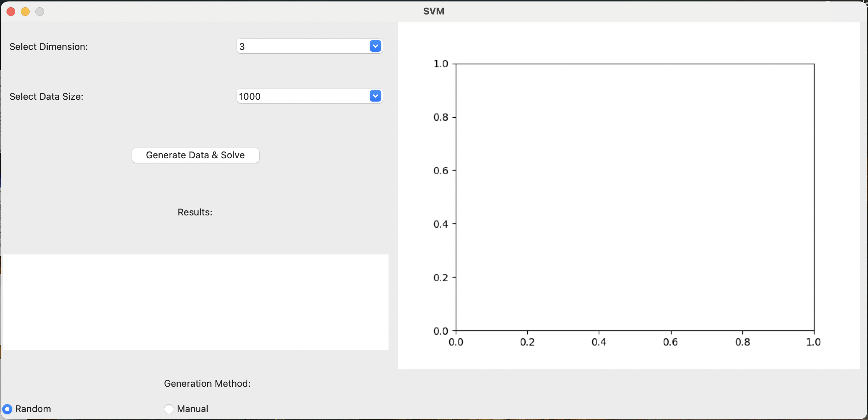
Task: Click the Select Dimension: label
Action: [x=49, y=47]
